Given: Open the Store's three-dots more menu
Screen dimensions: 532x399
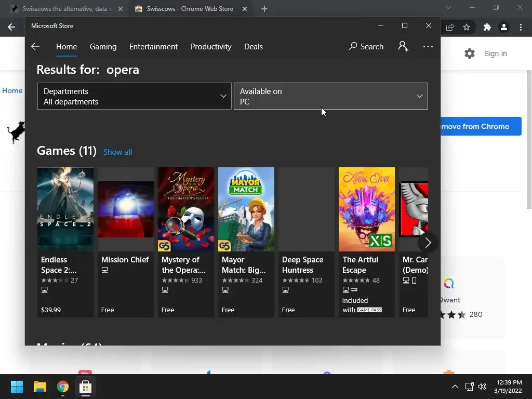Looking at the screenshot, I should click(428, 46).
